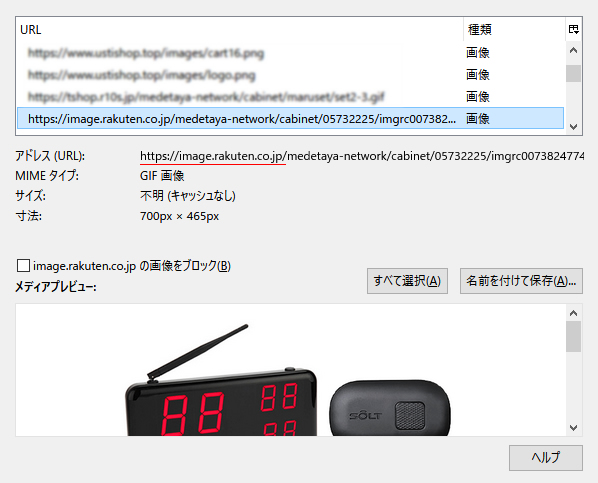Image resolution: width=598 pixels, height=483 pixels.
Task: Select the logo.png URL row
Action: 291,75
